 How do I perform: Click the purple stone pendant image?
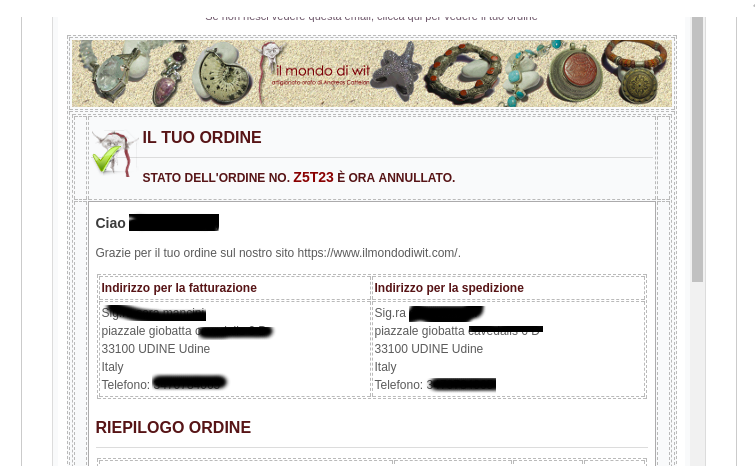coord(169,77)
